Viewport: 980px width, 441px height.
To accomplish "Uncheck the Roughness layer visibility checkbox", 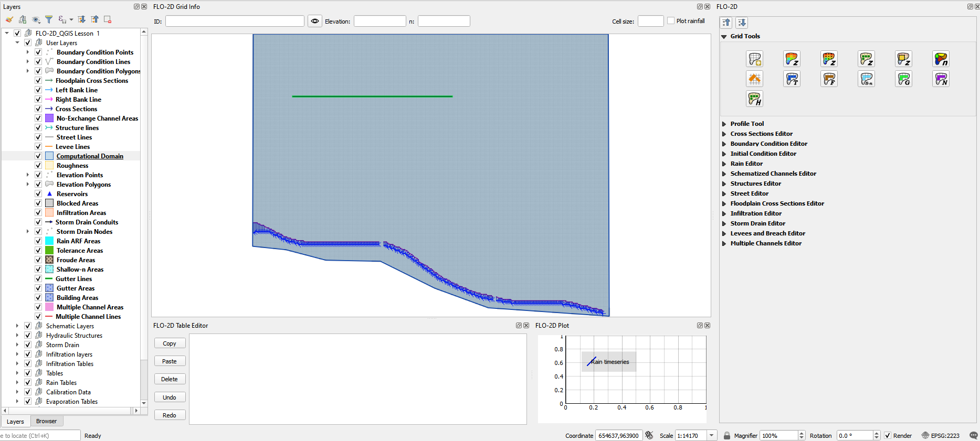I will click(x=38, y=166).
